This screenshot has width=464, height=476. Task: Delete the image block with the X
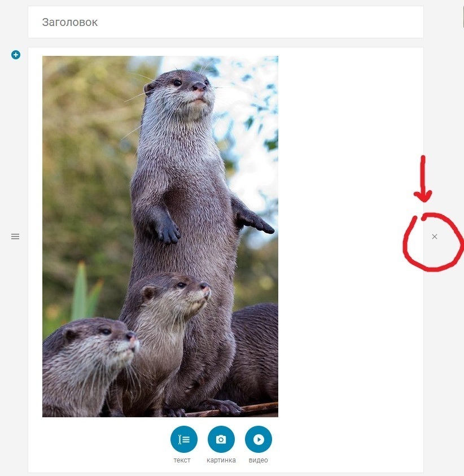point(435,237)
